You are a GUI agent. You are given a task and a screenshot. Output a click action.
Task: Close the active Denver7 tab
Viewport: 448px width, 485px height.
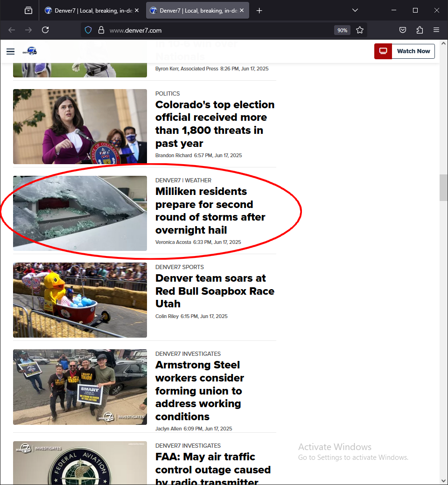(x=241, y=11)
